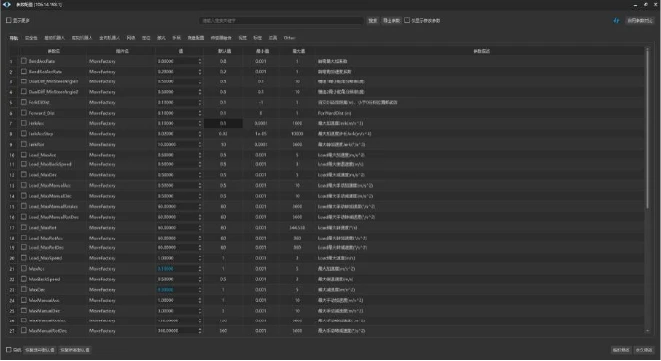Enable only-show-modified-parameters checkbox beside export button
Image resolution: width=661 pixels, height=361 pixels.
point(407,20)
